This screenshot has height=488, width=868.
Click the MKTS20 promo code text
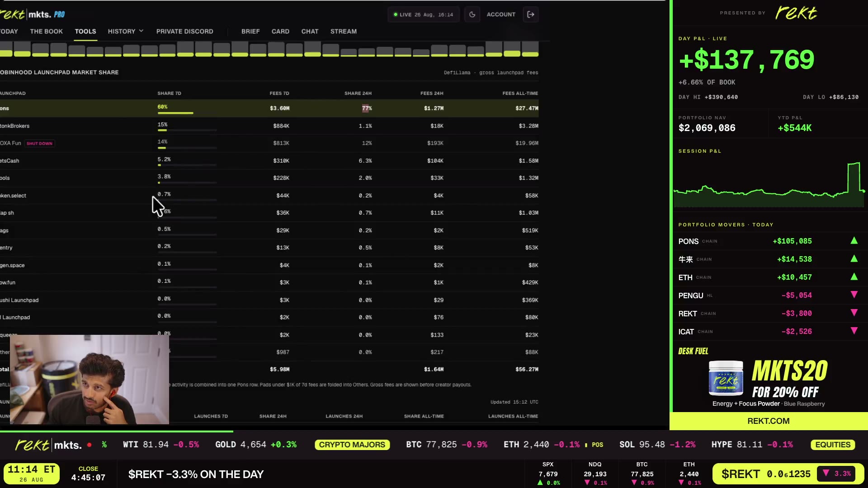pyautogui.click(x=789, y=371)
